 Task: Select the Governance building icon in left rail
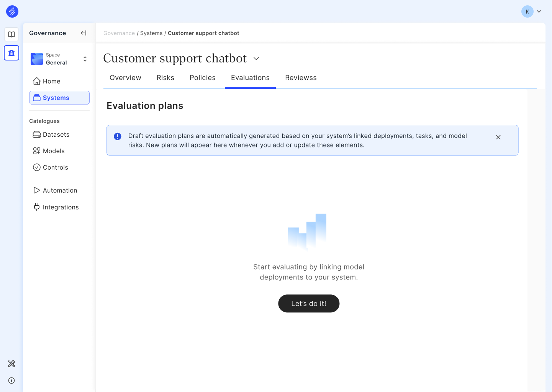point(11,53)
